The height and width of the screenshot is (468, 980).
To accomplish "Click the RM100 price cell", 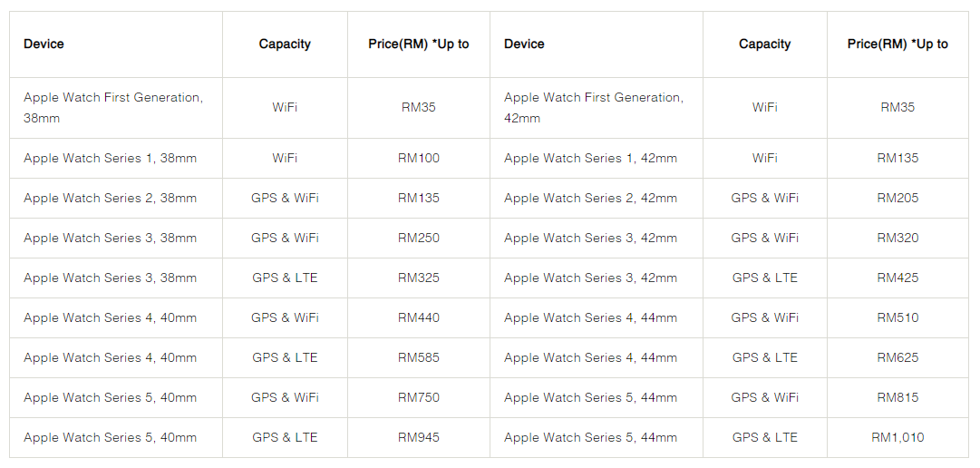I will 418,158.
